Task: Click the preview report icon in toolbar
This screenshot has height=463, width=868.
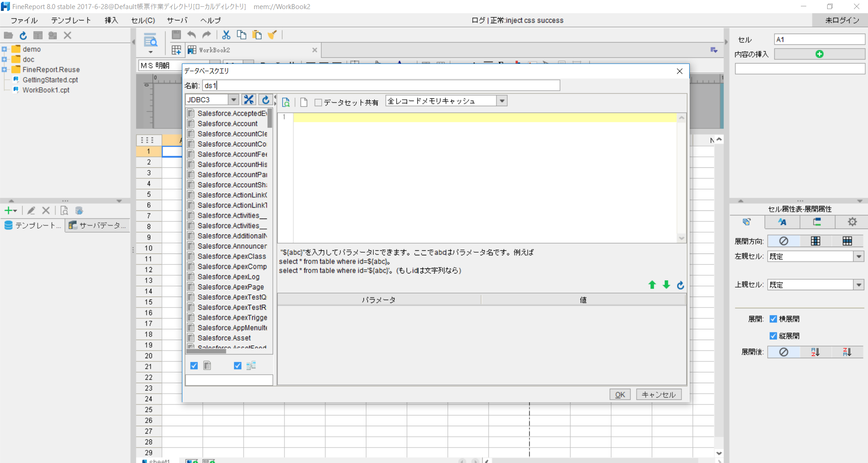Action: pyautogui.click(x=150, y=40)
